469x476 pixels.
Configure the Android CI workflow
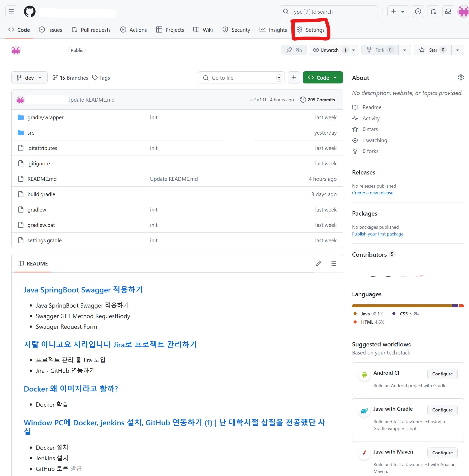point(442,374)
